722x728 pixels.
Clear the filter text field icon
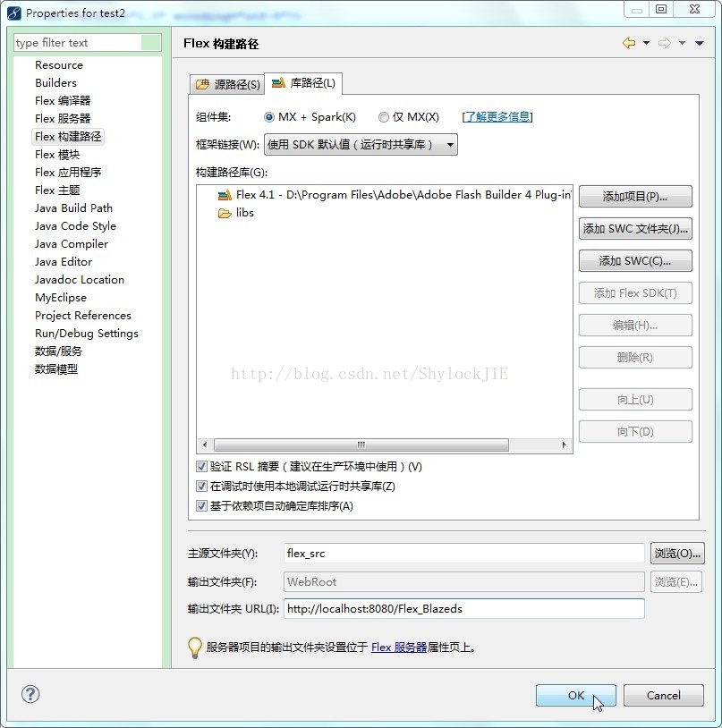tap(151, 43)
